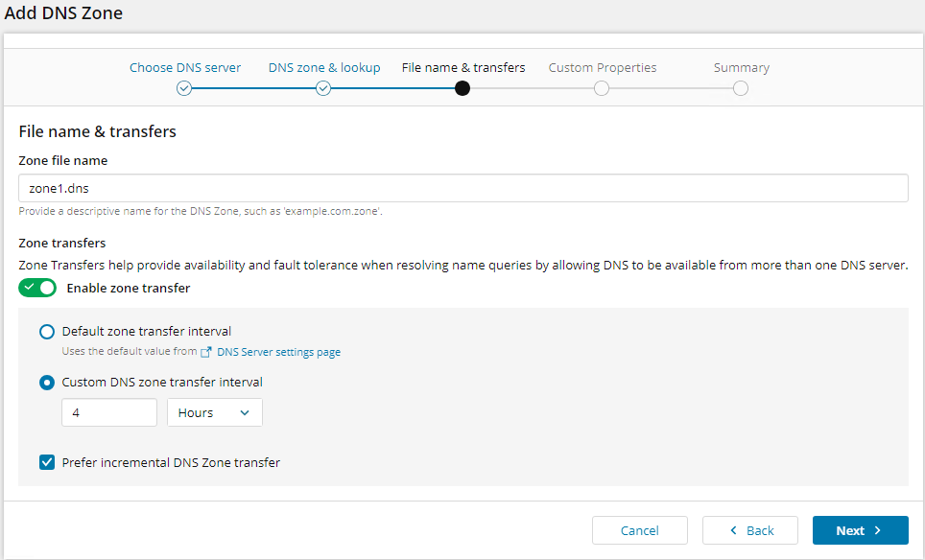Click the File name & transfers active step dot
925x560 pixels.
(462, 88)
